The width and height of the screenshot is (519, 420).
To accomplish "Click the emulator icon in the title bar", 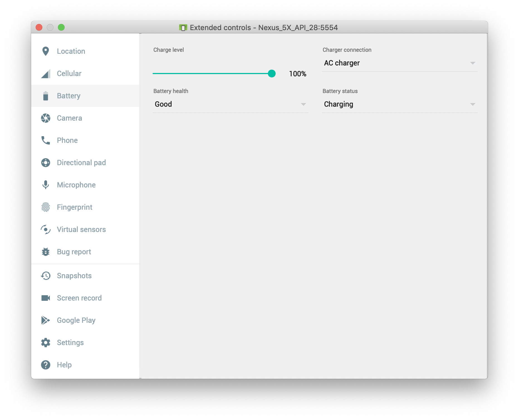I will (x=183, y=28).
